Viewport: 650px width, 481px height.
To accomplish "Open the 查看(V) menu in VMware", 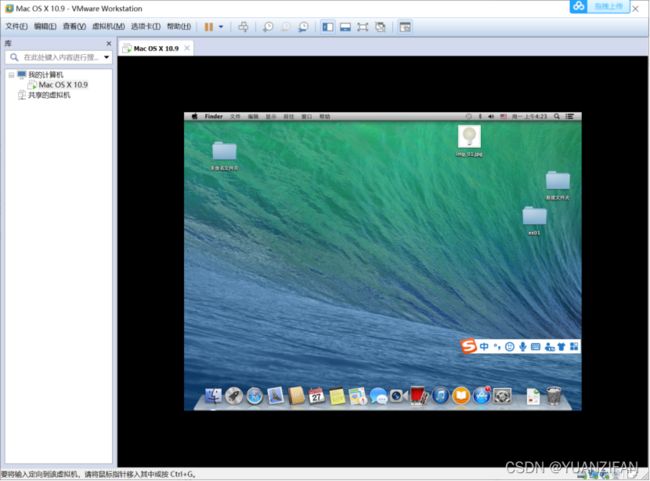I will [x=74, y=27].
